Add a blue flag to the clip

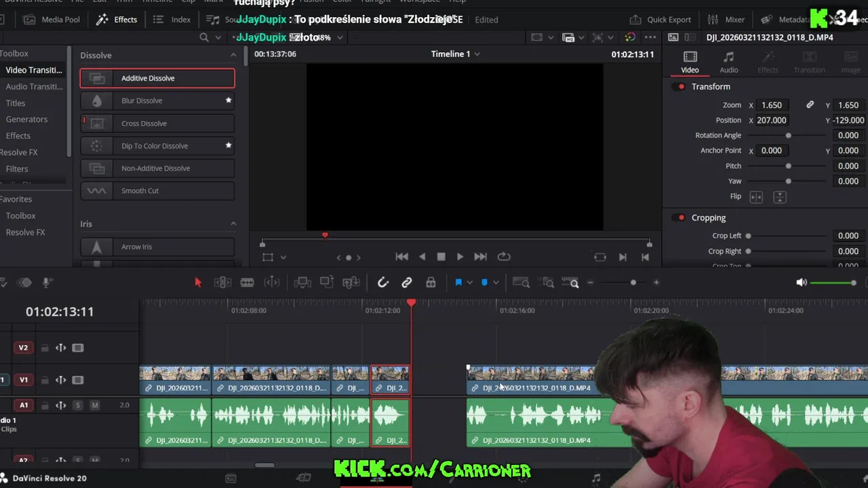[458, 283]
